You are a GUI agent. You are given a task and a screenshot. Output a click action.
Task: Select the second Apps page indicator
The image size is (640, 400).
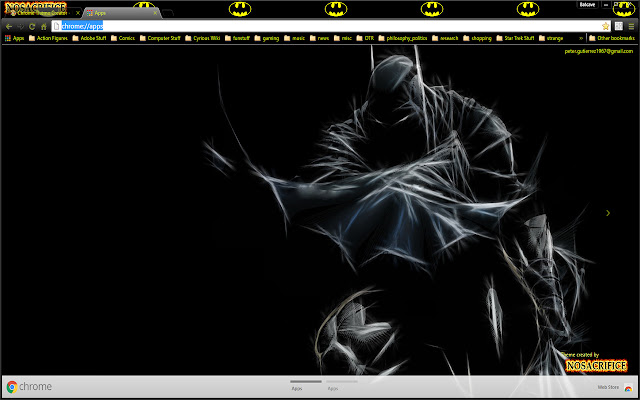342,385
